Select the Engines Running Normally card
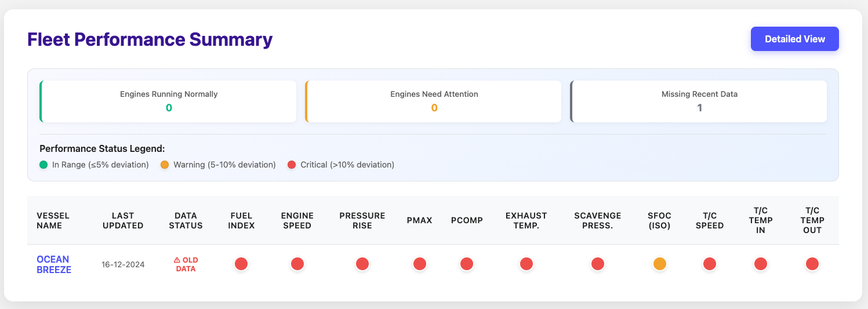 tap(168, 101)
